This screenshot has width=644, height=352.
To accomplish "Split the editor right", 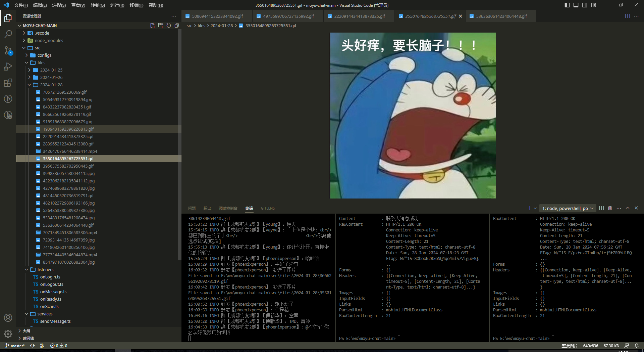I will pos(628,16).
